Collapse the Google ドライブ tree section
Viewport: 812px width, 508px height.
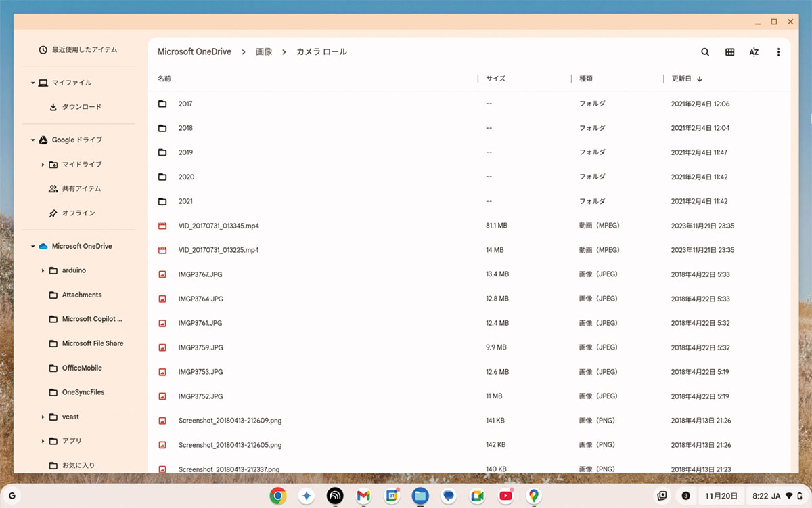click(x=32, y=140)
